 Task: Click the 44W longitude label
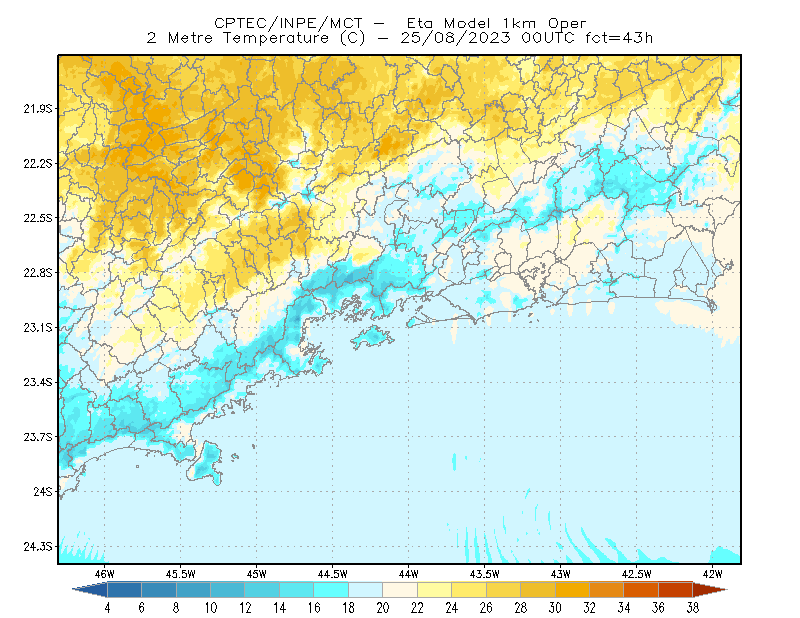(409, 574)
